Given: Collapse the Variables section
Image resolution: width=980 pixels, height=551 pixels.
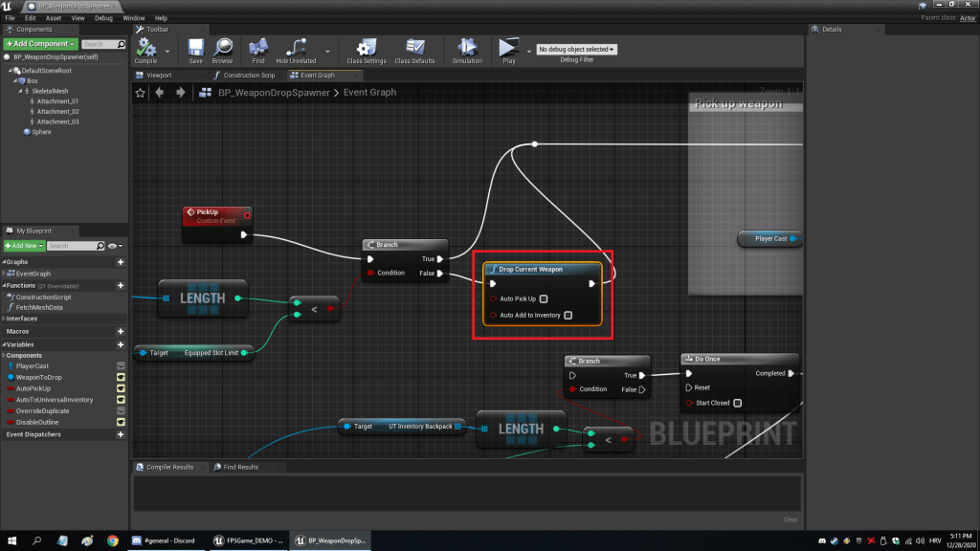Looking at the screenshot, I should (5, 344).
